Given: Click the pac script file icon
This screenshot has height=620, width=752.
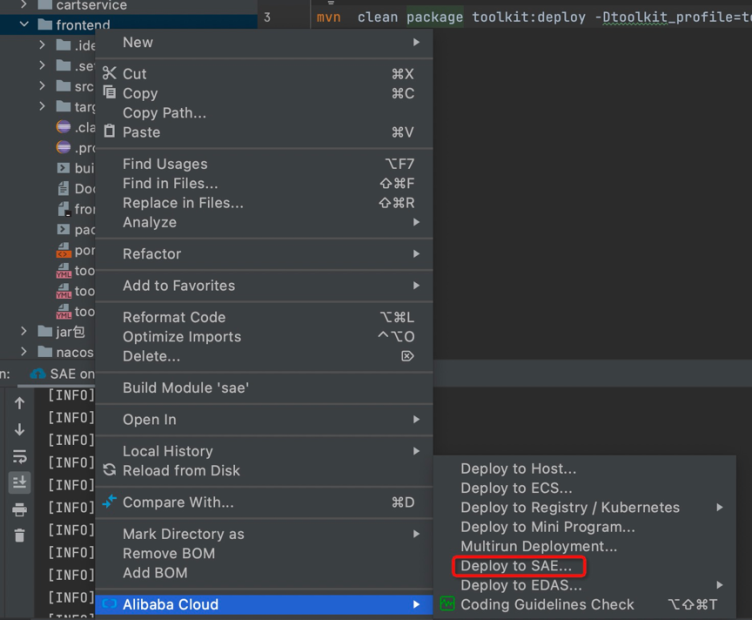Looking at the screenshot, I should pyautogui.click(x=63, y=229).
